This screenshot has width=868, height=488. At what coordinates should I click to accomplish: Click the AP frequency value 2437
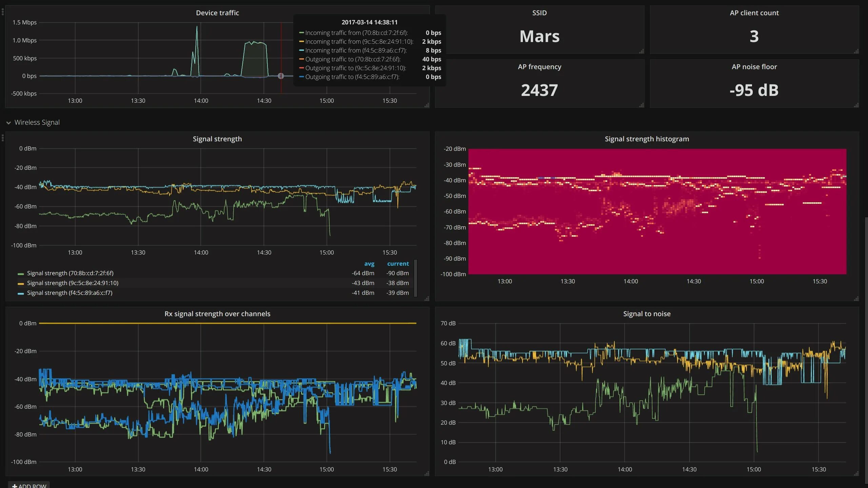click(x=539, y=90)
